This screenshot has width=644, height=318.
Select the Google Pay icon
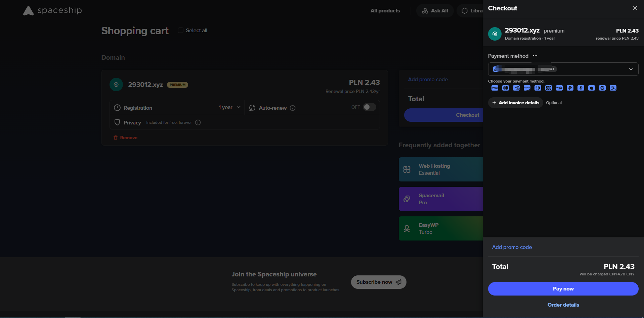(602, 88)
